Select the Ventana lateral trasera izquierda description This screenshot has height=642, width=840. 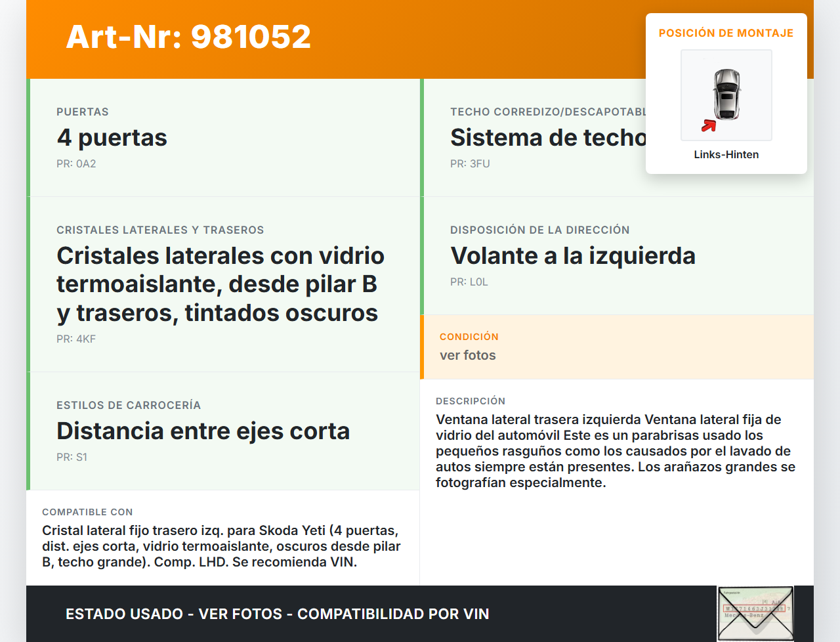tap(616, 451)
